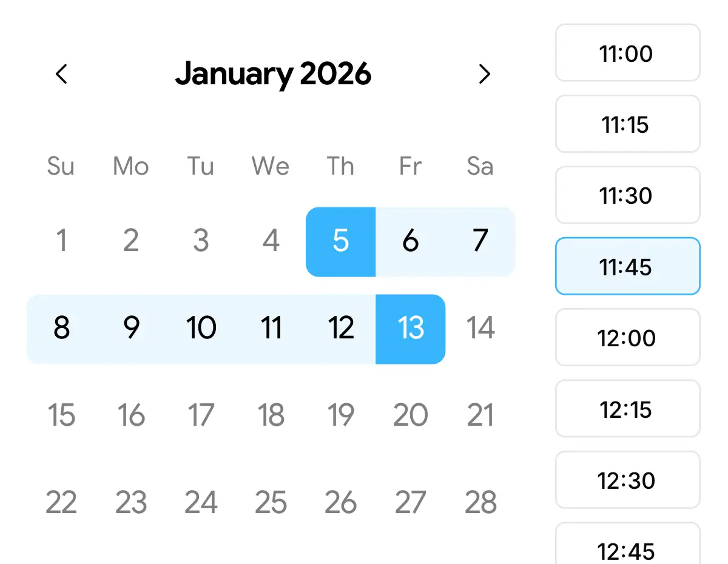
Task: Pick day 17 on the calendar
Action: pyautogui.click(x=201, y=415)
